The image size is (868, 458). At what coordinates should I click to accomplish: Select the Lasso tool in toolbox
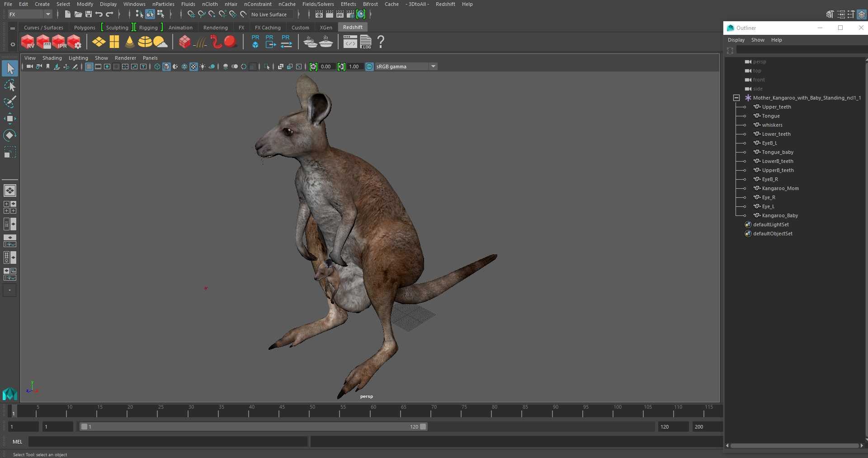tap(10, 86)
